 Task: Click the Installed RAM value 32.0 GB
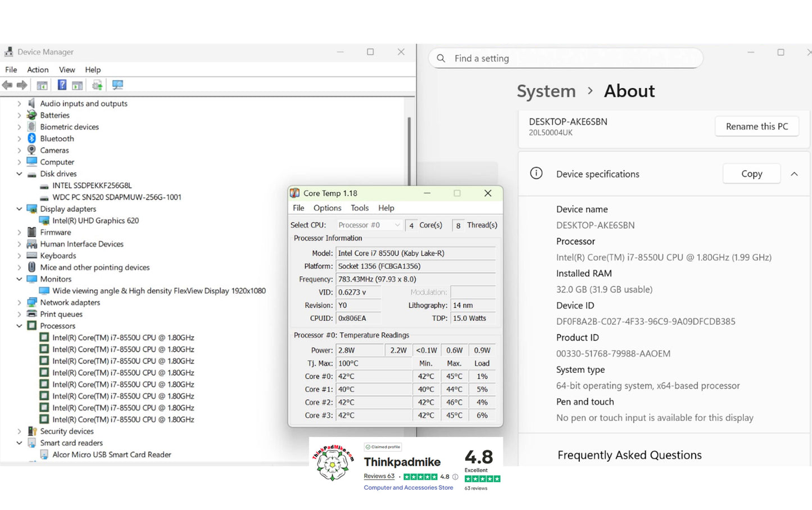point(604,289)
